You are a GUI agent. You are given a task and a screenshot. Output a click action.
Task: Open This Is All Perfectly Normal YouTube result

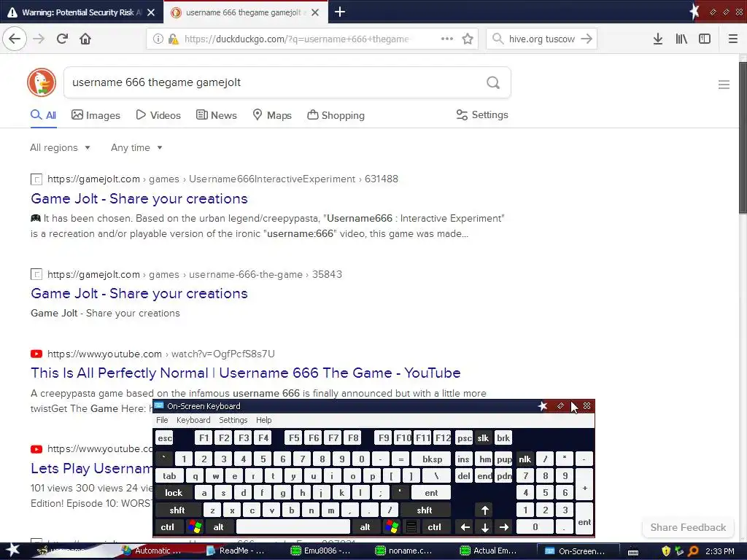click(x=245, y=373)
